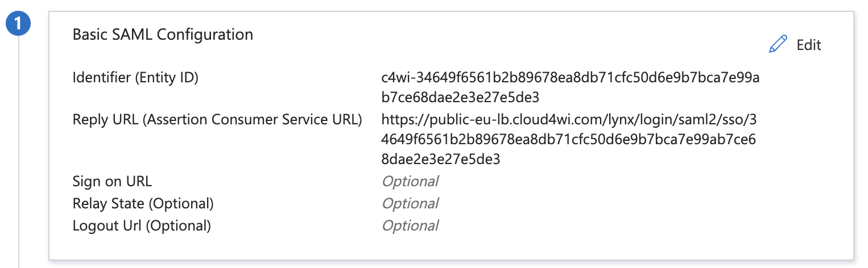
Task: Select the Basic SAML Configuration heading
Action: (x=163, y=34)
